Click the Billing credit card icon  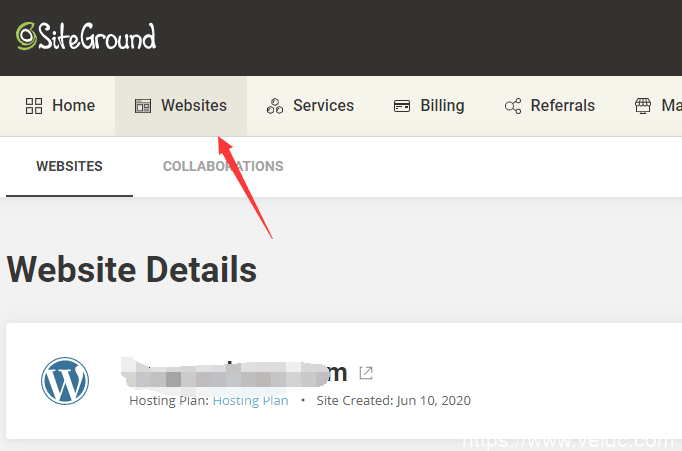(x=402, y=106)
